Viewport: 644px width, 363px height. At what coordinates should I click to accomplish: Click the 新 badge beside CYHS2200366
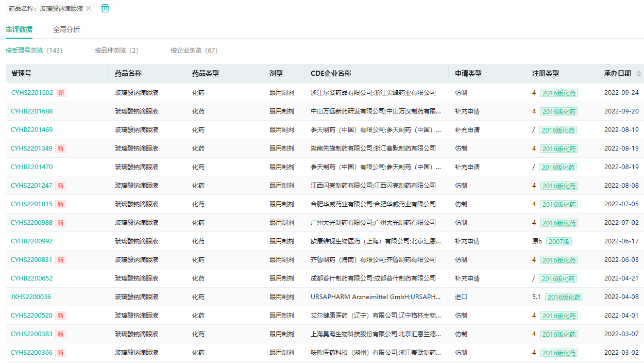coord(61,353)
